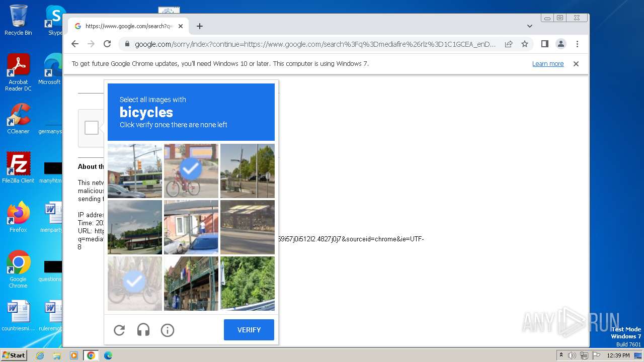The height and width of the screenshot is (362, 644).
Task: Open Recycle Bin desktop icon
Action: click(18, 20)
